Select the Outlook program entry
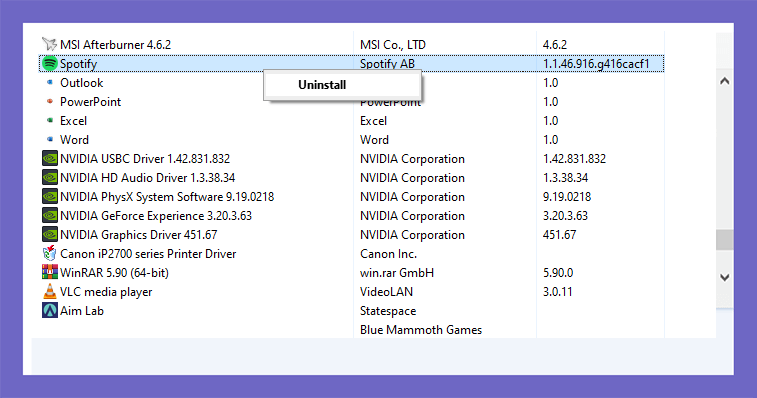This screenshot has height=398, width=757. click(82, 83)
